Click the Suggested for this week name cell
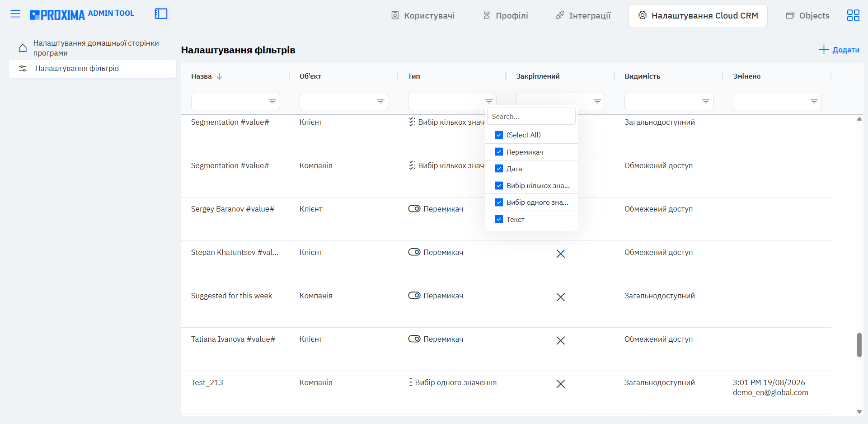Screen dimensions: 868x424 (231, 296)
